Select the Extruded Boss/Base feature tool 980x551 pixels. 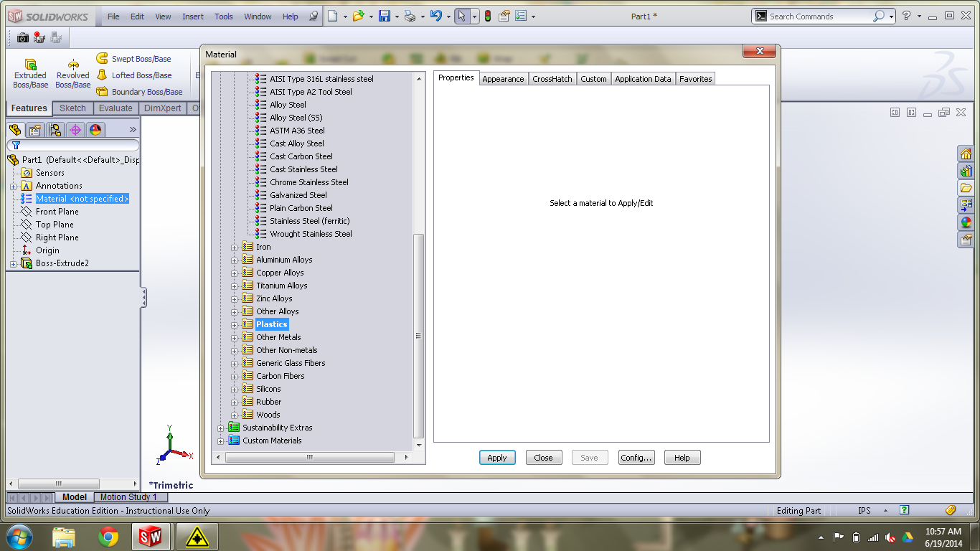(29, 72)
